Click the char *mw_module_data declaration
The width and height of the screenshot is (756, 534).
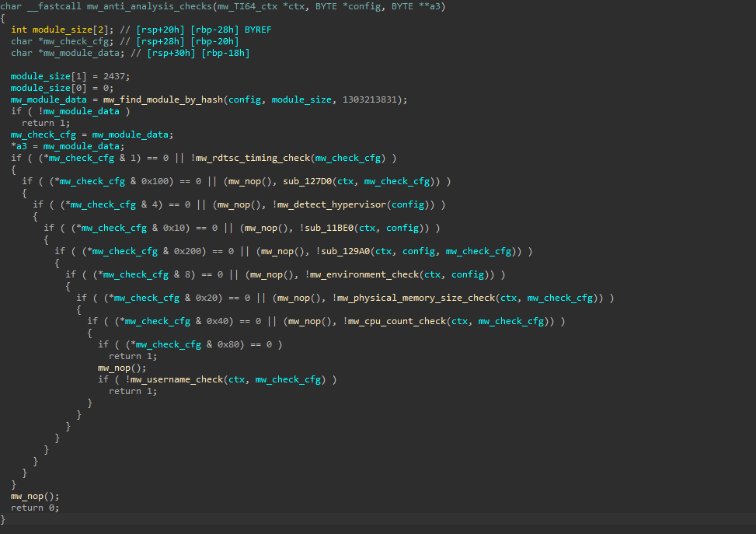(x=68, y=53)
